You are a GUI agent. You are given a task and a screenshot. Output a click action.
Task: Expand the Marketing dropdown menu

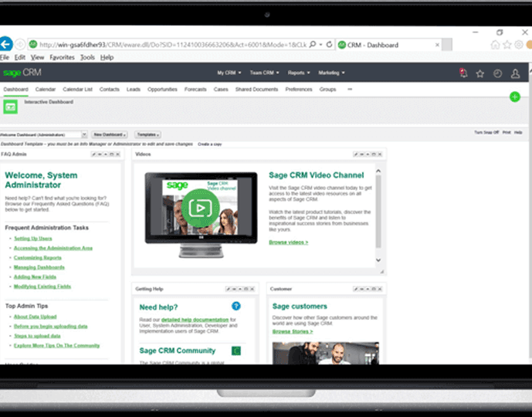[x=331, y=73]
